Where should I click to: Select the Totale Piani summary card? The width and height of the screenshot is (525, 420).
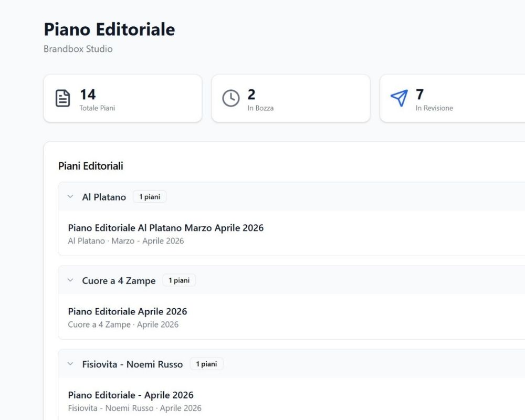[x=123, y=98]
